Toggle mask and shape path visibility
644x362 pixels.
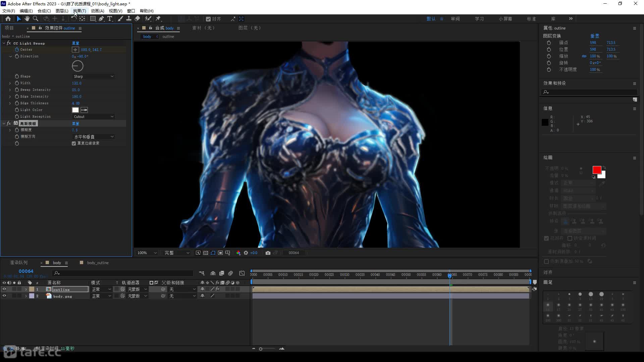tap(213, 253)
